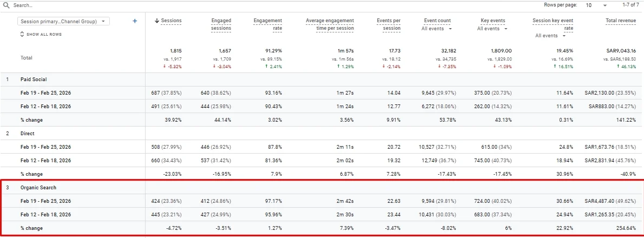Sort by the Total revenue column
Screen dimensions: 644x238
[x=621, y=21]
